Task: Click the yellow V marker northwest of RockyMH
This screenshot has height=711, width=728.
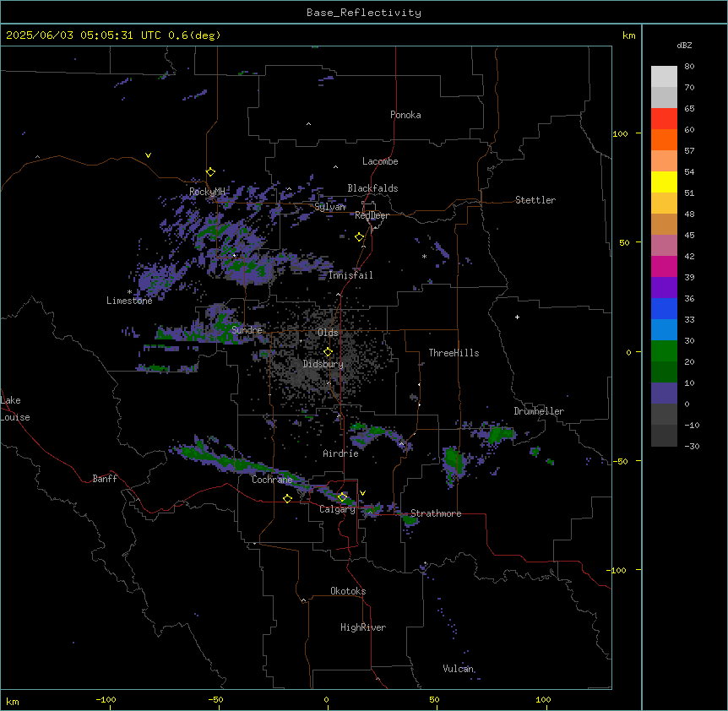Action: coord(148,155)
